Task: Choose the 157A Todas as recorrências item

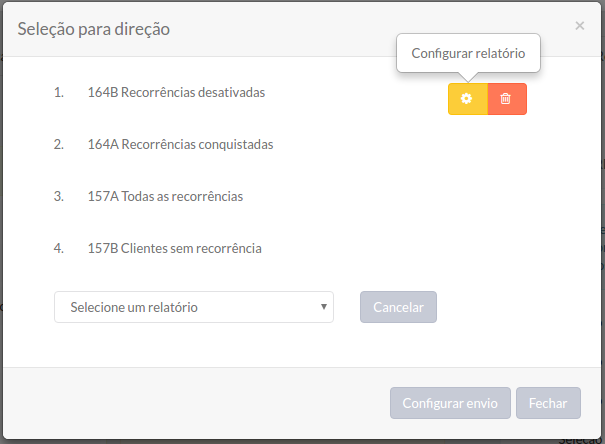Action: pyautogui.click(x=165, y=197)
